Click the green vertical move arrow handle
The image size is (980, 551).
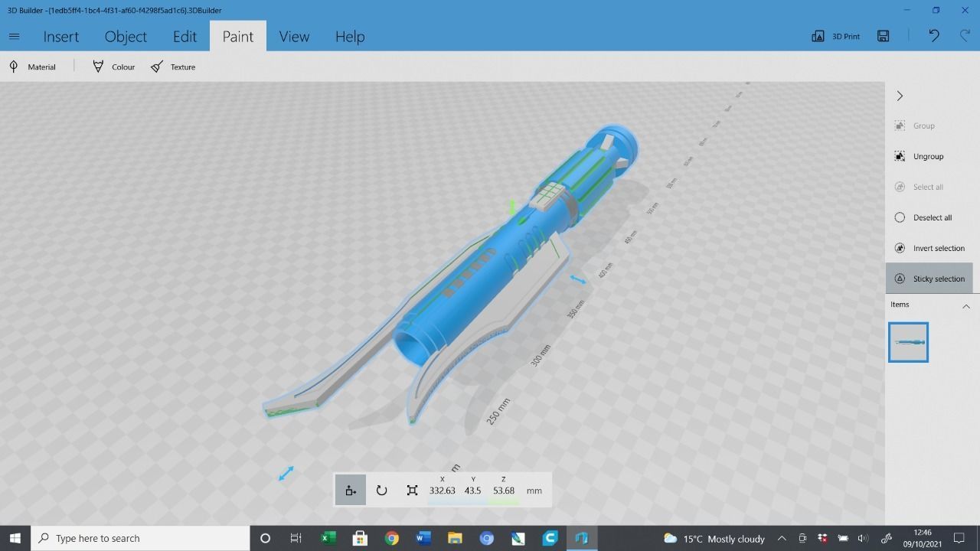pyautogui.click(x=513, y=207)
